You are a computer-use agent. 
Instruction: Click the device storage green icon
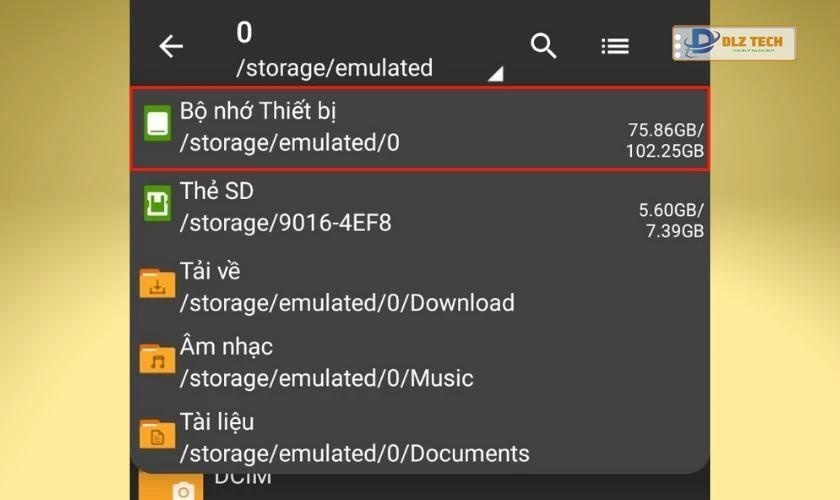click(157, 126)
